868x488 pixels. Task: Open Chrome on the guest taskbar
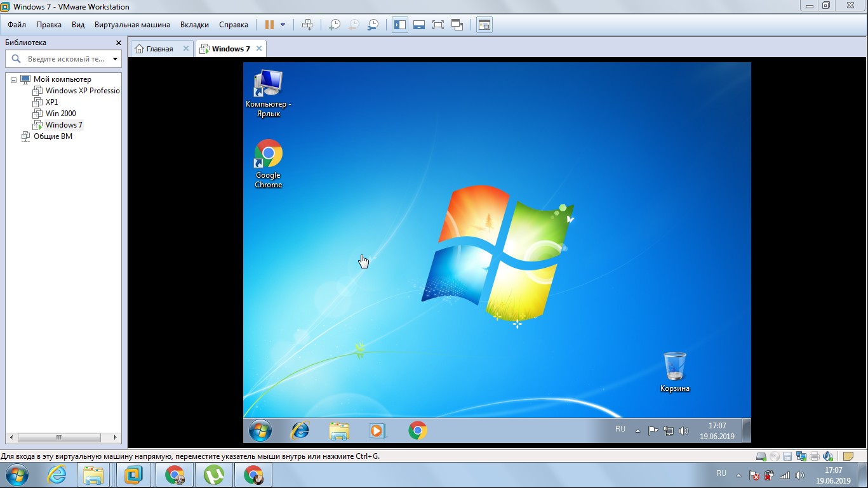coord(417,430)
